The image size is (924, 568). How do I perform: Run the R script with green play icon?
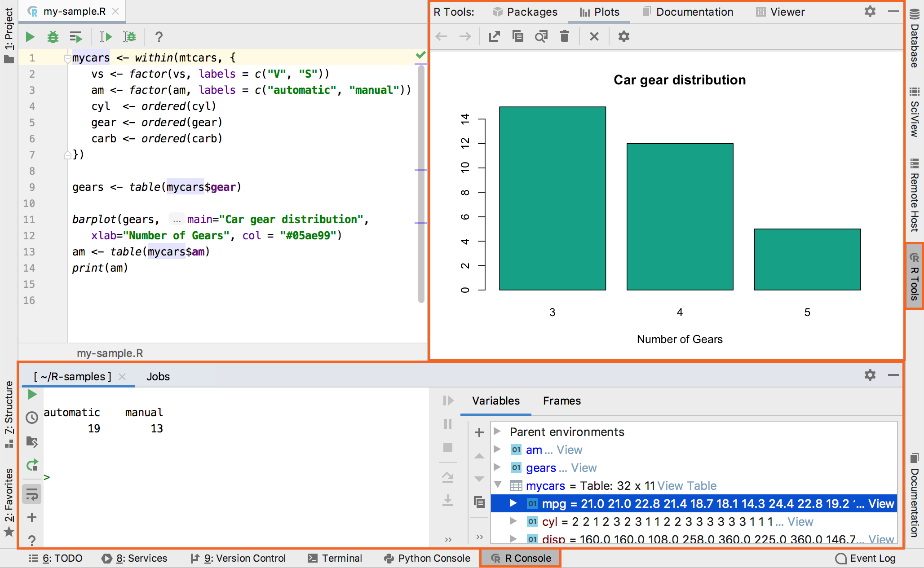click(x=30, y=37)
